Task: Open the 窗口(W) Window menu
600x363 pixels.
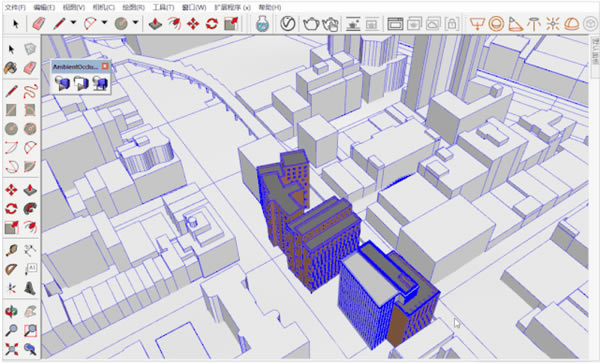Action: pos(194,7)
